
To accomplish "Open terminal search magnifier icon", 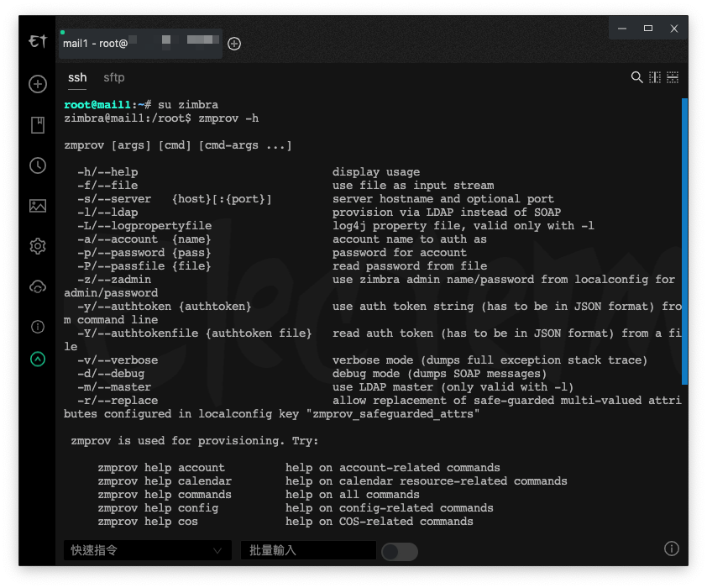I will [x=636, y=77].
